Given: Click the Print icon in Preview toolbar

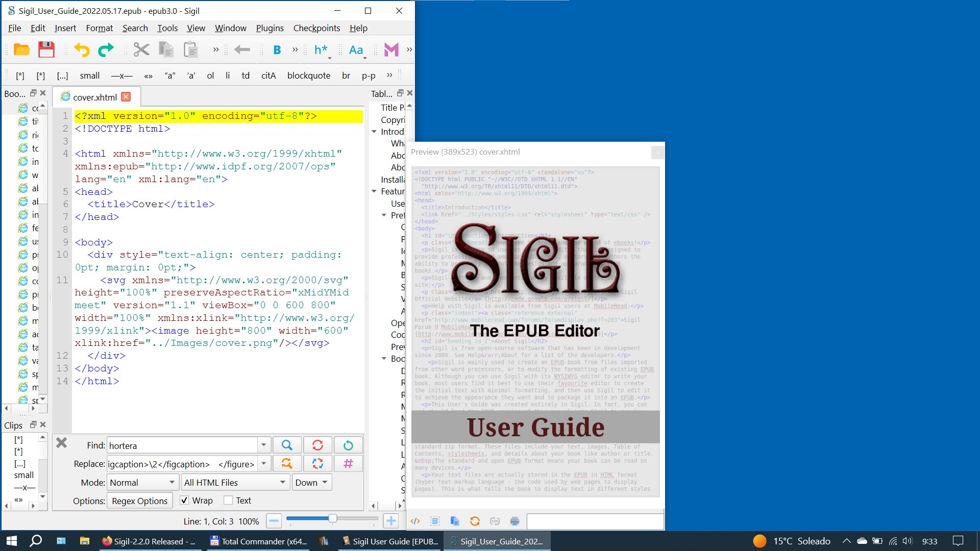Looking at the screenshot, I should click(514, 521).
